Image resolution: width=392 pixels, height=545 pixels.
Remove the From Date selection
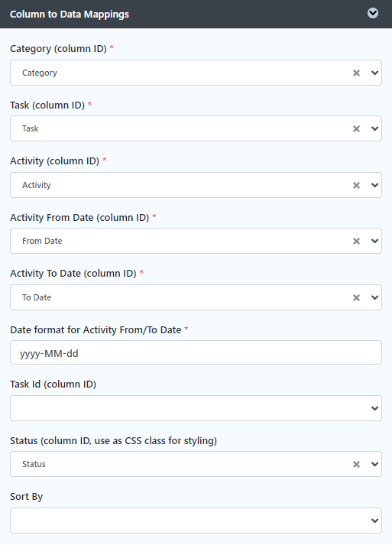tap(356, 242)
